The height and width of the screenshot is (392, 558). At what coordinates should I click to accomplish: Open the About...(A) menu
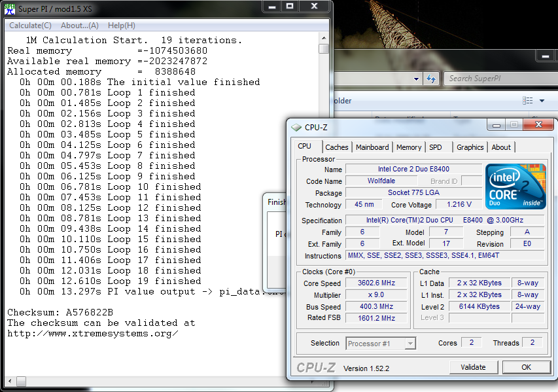click(80, 26)
